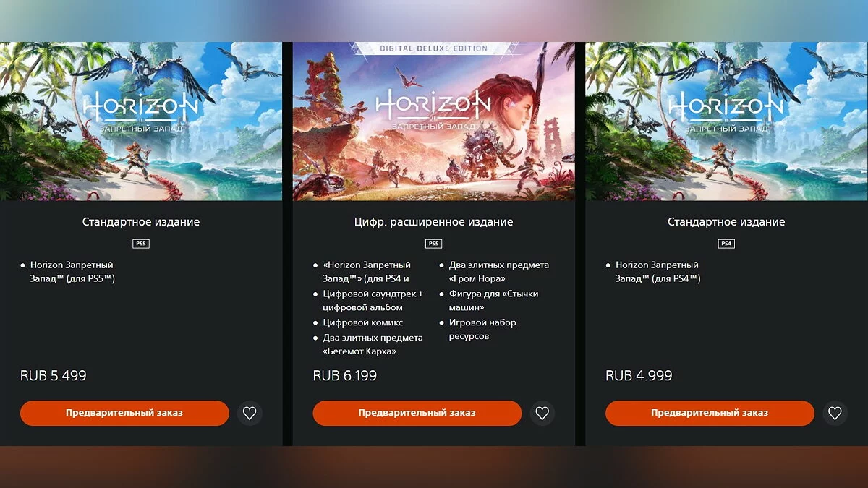The width and height of the screenshot is (868, 488).
Task: Click the PS5 badge under Цифр. расширенное издание
Action: 433,244
